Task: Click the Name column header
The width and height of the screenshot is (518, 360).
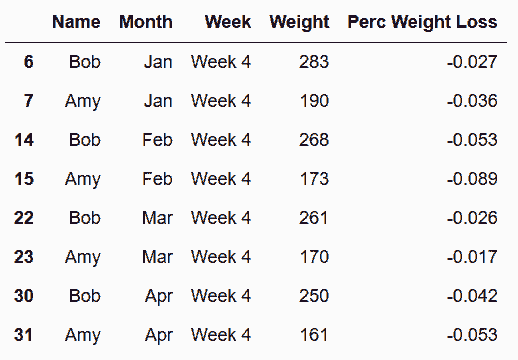Action: (x=76, y=22)
